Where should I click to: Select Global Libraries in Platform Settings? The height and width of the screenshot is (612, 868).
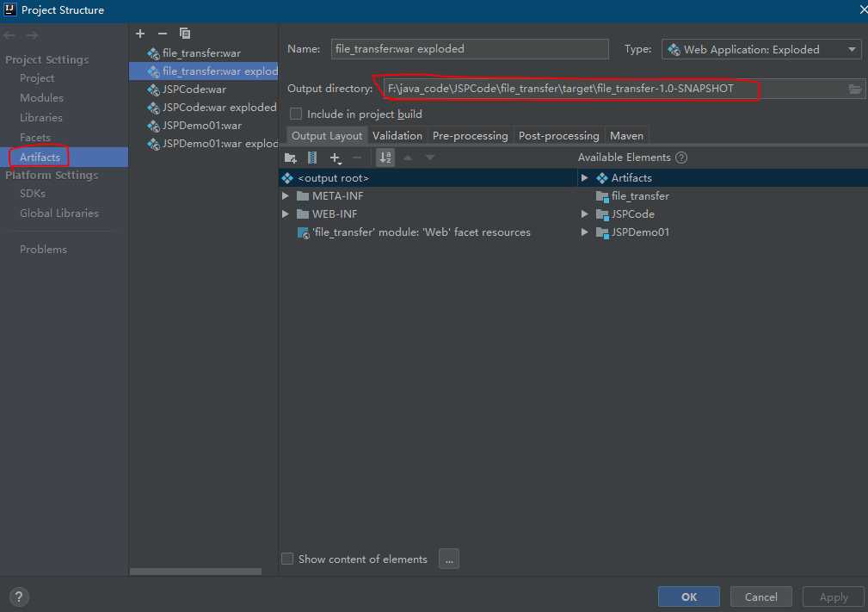[59, 213]
